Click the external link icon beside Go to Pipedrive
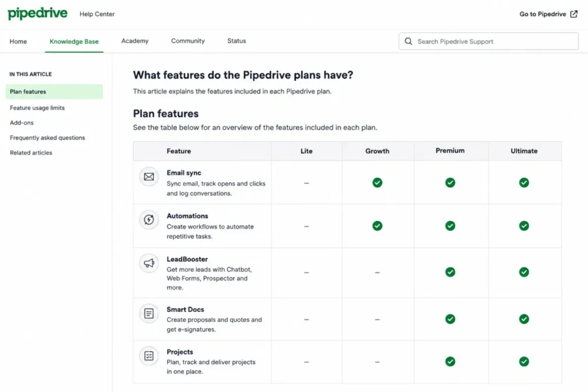588x392 pixels. click(x=574, y=14)
